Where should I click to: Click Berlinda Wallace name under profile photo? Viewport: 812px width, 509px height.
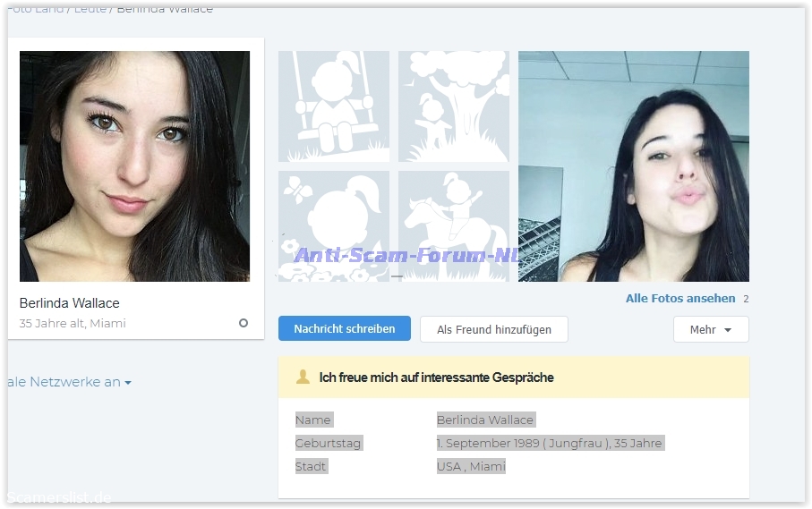pyautogui.click(x=69, y=303)
